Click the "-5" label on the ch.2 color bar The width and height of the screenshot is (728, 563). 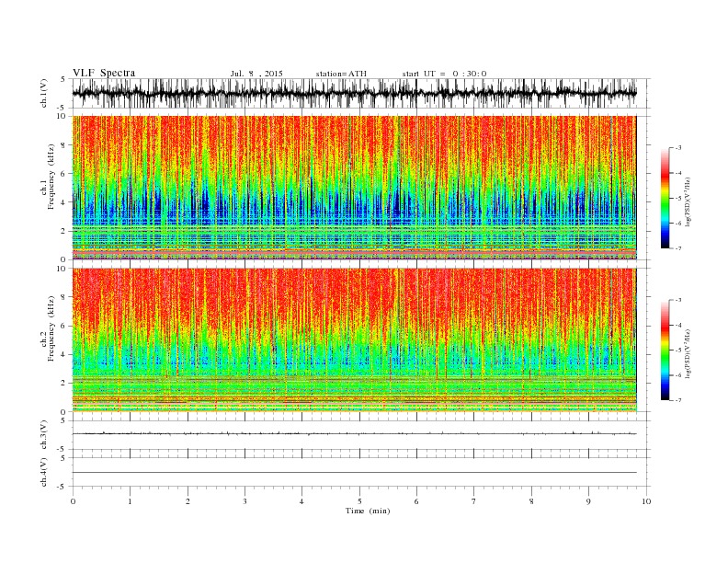tap(678, 350)
